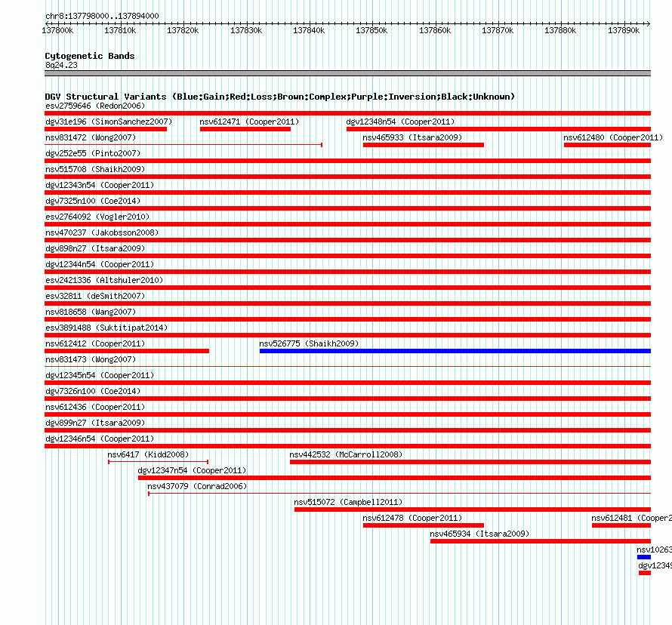Screen dimensions: 672x625
Task: Click nsv612480 (Cooper2011) label
Action: [613, 137]
